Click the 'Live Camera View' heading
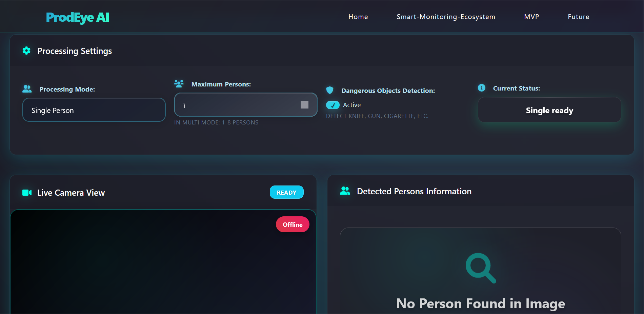Viewport: 644px width, 314px height. pyautogui.click(x=71, y=193)
